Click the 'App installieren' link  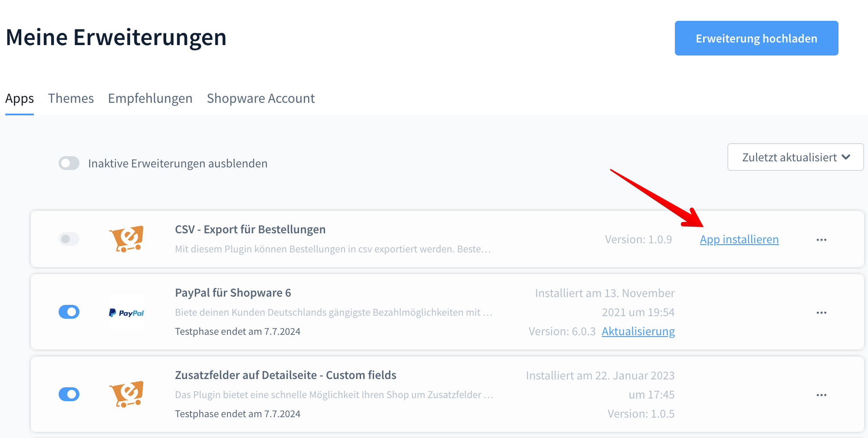click(739, 239)
